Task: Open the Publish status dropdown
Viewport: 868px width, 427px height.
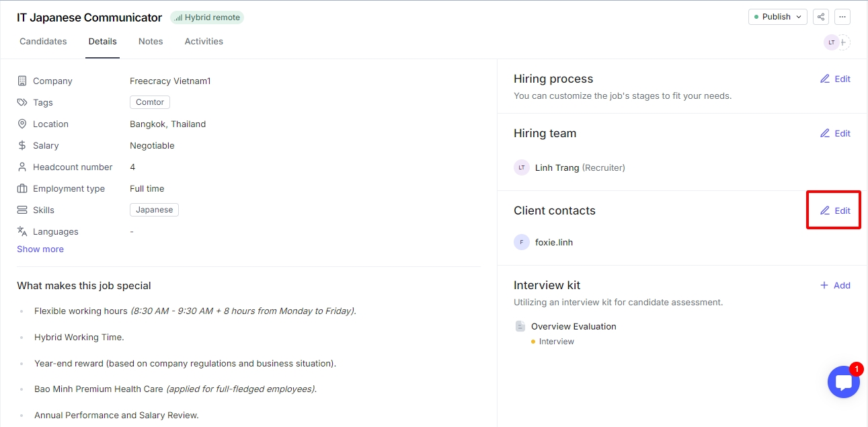Action: point(777,17)
